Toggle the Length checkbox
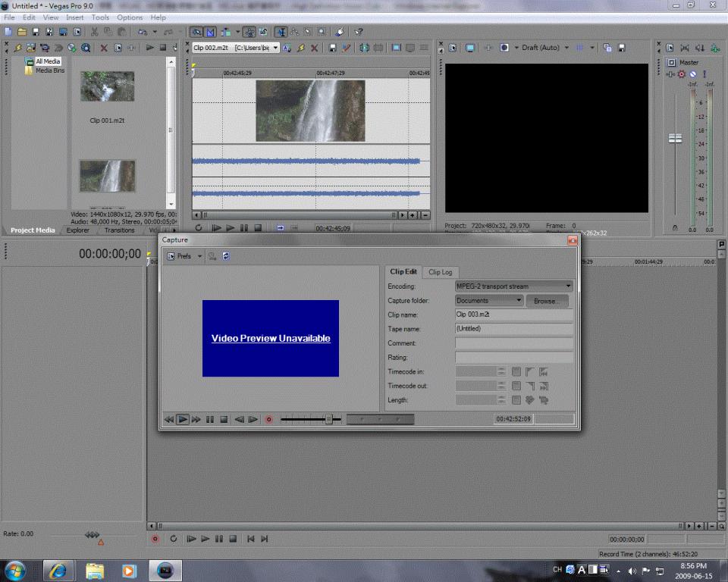The image size is (728, 582). pyautogui.click(x=516, y=400)
